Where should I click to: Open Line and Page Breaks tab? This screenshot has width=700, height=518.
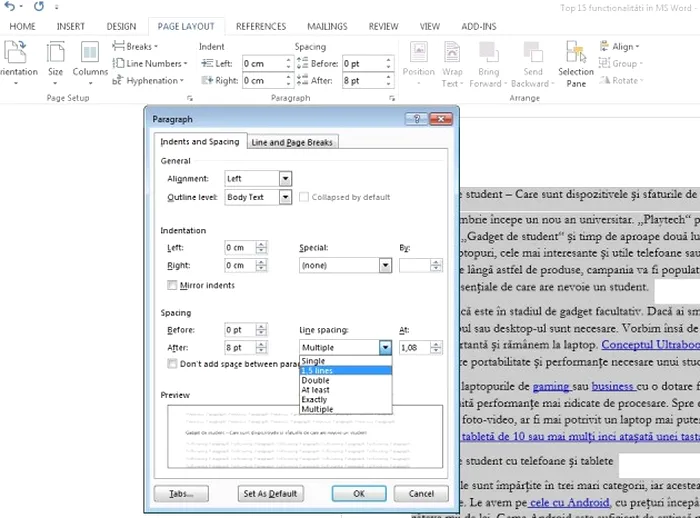[x=292, y=142]
